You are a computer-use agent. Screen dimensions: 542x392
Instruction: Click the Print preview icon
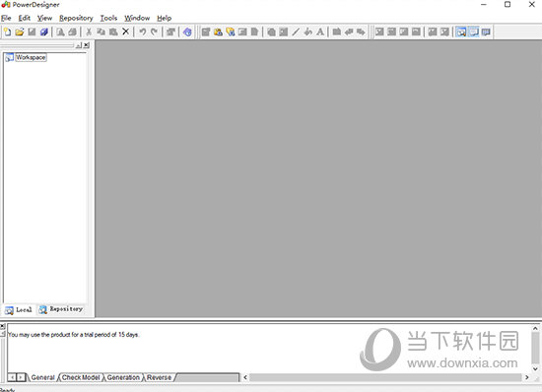[60, 33]
